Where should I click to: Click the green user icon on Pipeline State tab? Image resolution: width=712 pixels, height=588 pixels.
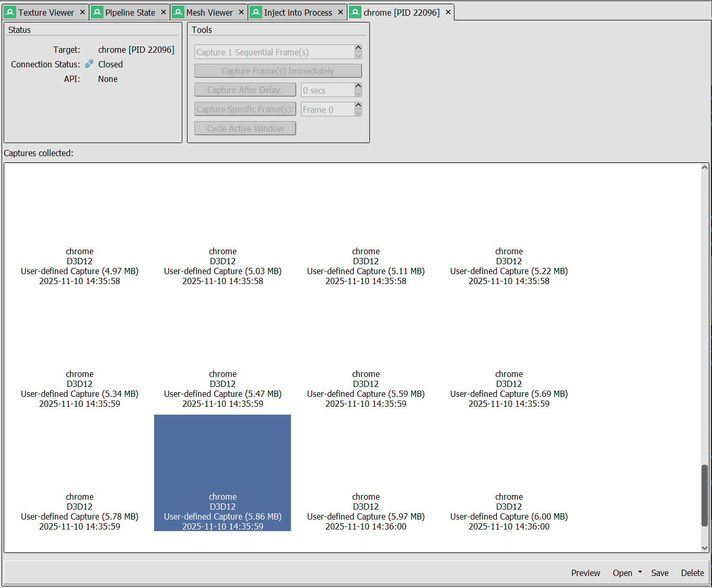click(x=97, y=11)
